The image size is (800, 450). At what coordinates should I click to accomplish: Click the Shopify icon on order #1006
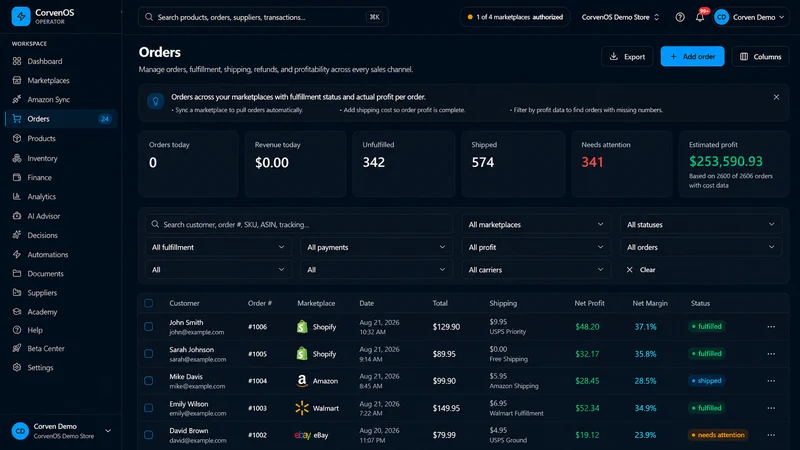302,327
